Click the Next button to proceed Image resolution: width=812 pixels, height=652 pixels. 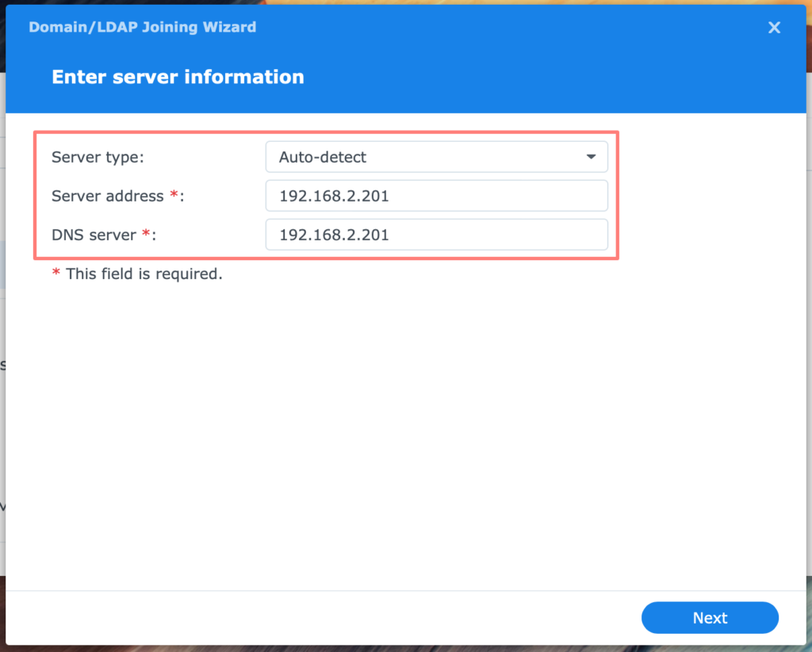710,618
